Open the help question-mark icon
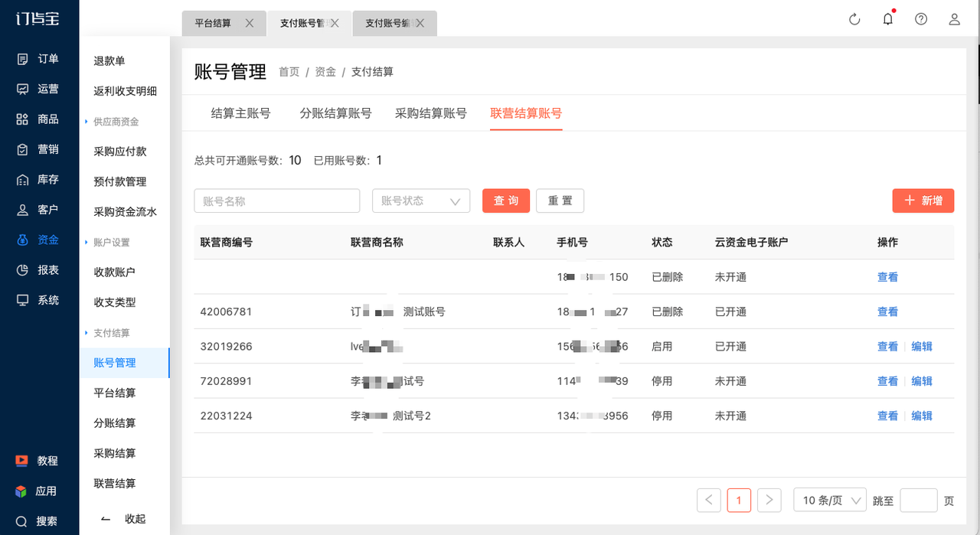This screenshot has height=535, width=980. (921, 19)
